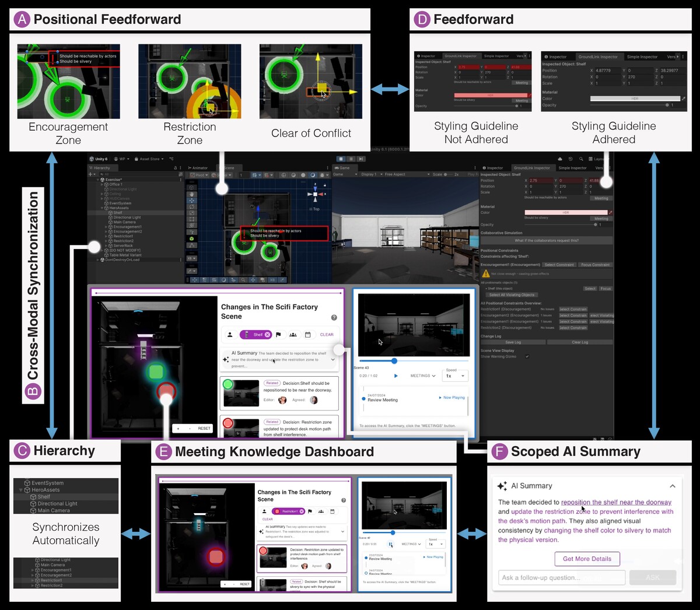
Task: Click the Select All Violating Objects button
Action: (512, 295)
